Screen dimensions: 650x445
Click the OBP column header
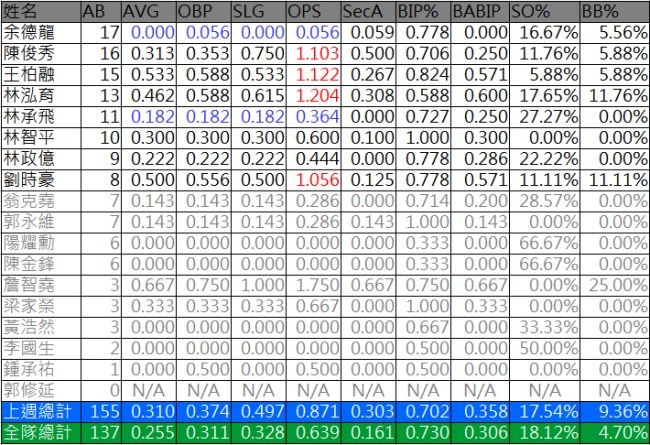click(204, 12)
